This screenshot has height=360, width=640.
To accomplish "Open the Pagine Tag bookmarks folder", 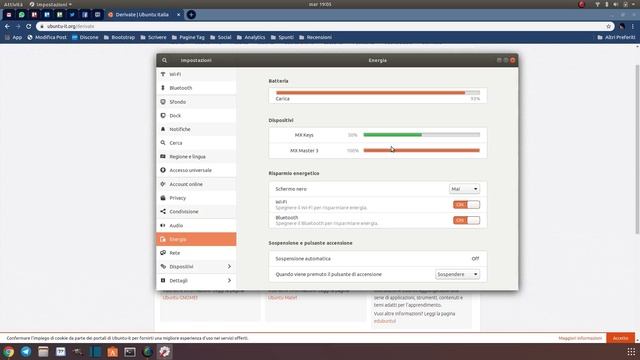I will pyautogui.click(x=188, y=37).
